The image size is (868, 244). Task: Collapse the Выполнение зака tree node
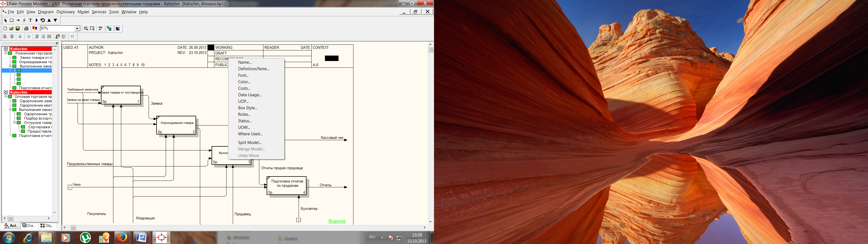[10, 66]
